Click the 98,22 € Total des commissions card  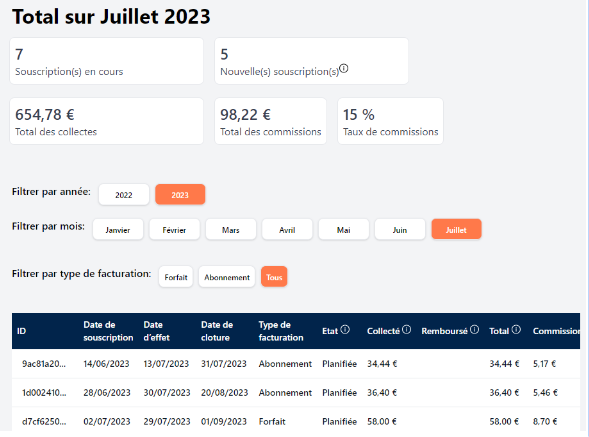pyautogui.click(x=270, y=121)
